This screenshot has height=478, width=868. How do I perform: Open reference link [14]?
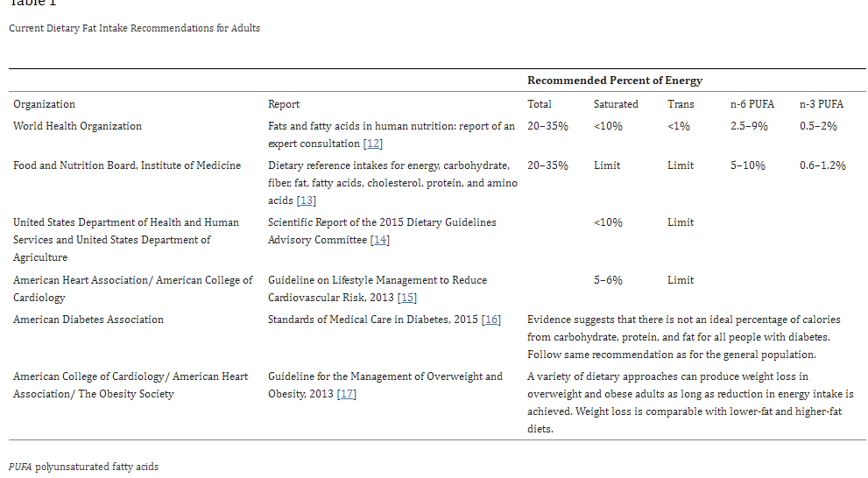tap(380, 240)
